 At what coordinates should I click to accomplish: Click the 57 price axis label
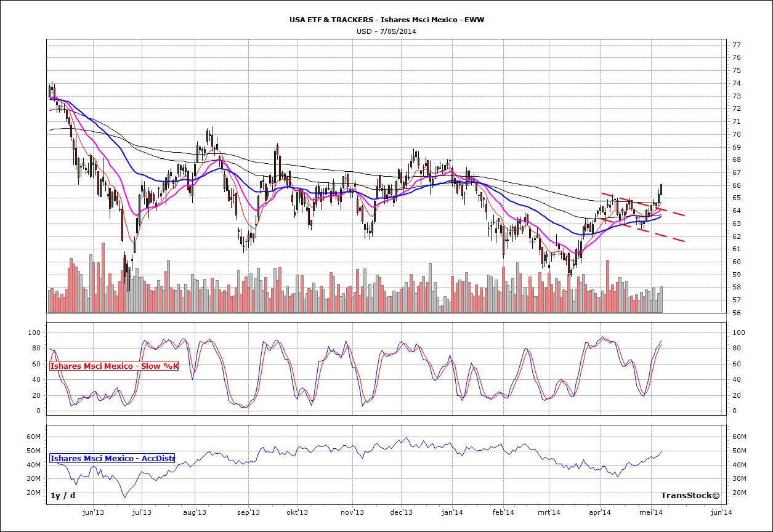click(737, 300)
